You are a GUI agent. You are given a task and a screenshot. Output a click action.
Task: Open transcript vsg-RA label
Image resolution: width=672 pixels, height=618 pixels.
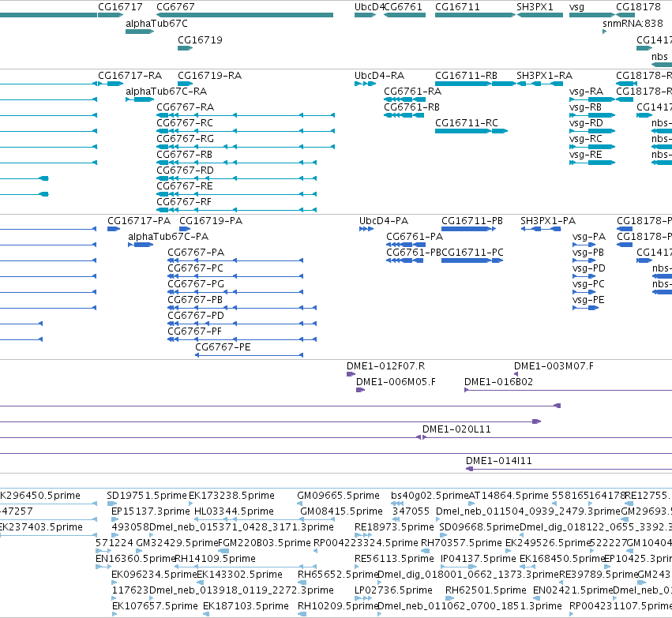[586, 92]
